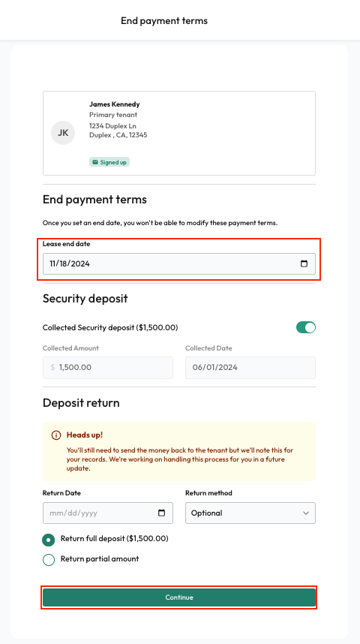The height and width of the screenshot is (644, 360).
Task: Click the James Kennedy tenant name
Action: click(x=115, y=104)
